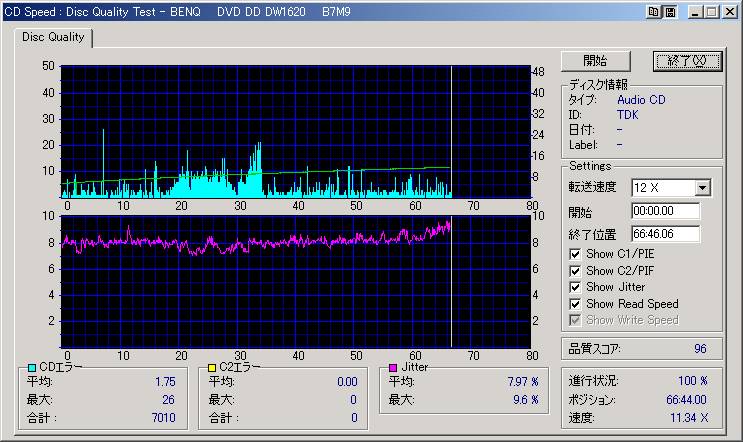Select the Disc Quality tab
The height and width of the screenshot is (442, 743).
click(54, 38)
